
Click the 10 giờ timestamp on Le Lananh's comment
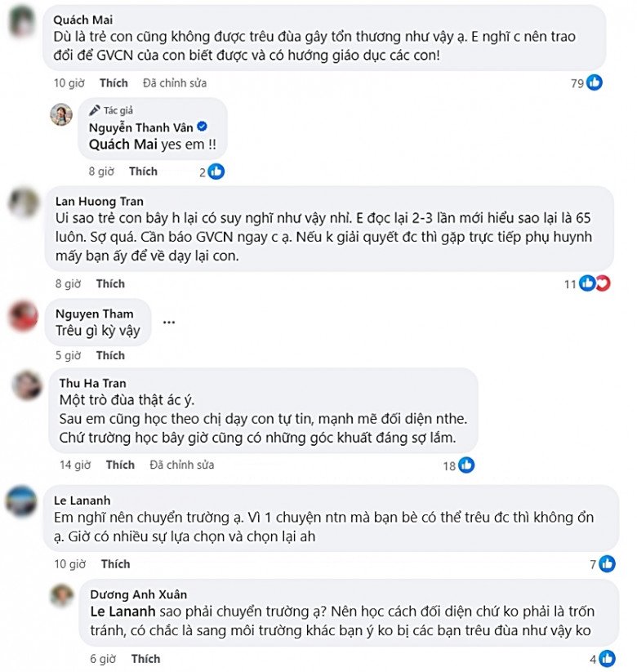pyautogui.click(x=70, y=564)
